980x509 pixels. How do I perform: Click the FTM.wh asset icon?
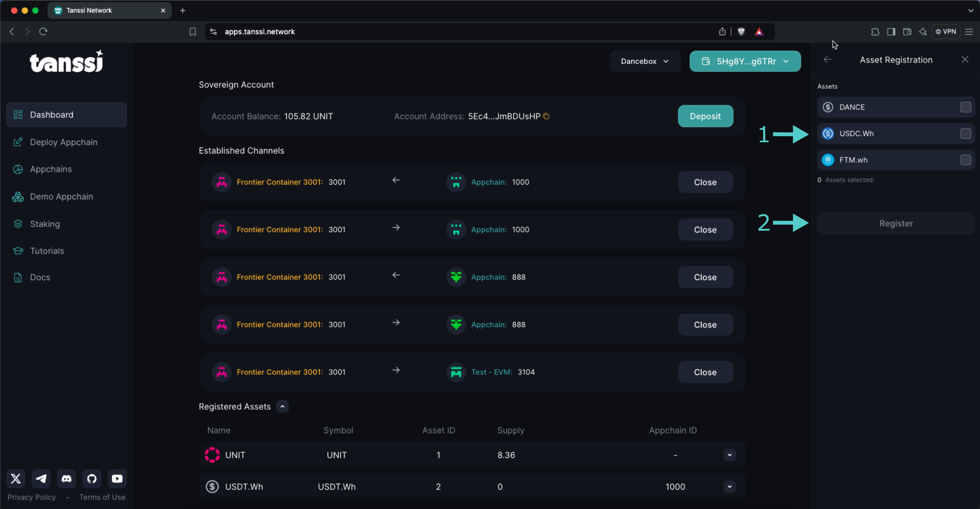coord(828,160)
